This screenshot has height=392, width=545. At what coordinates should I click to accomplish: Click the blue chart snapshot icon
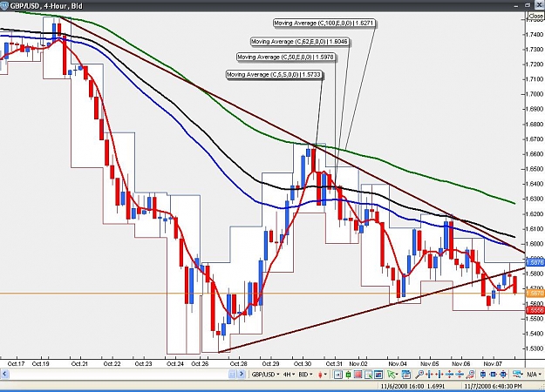[x=378, y=375]
